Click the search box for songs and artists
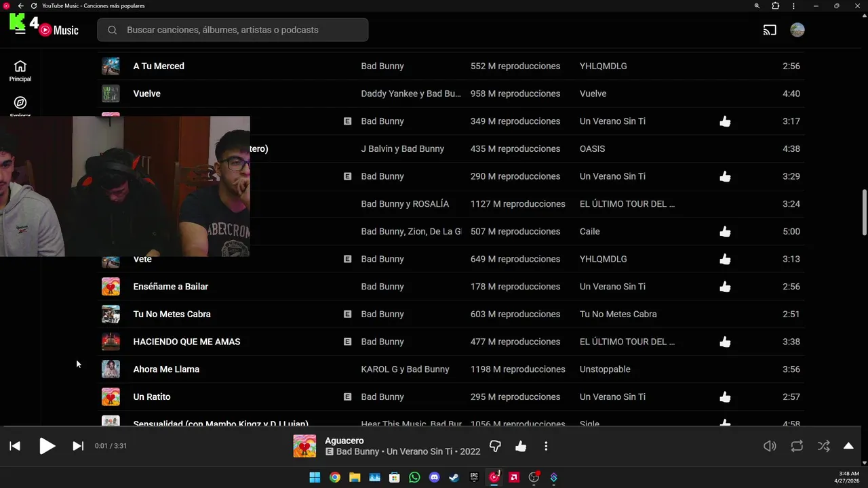The height and width of the screenshot is (488, 868). 233,30
